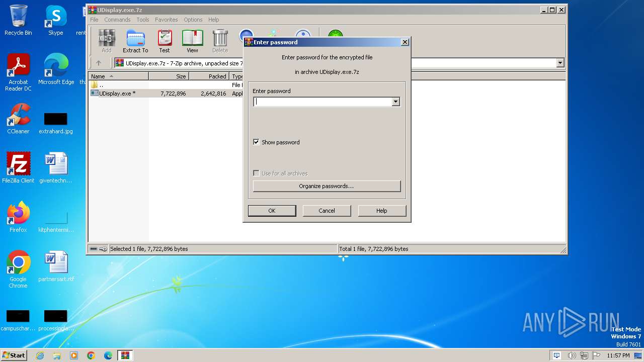Click the Action Center flag tray icon
Viewport: 644px width, 362px height.
pos(597,355)
